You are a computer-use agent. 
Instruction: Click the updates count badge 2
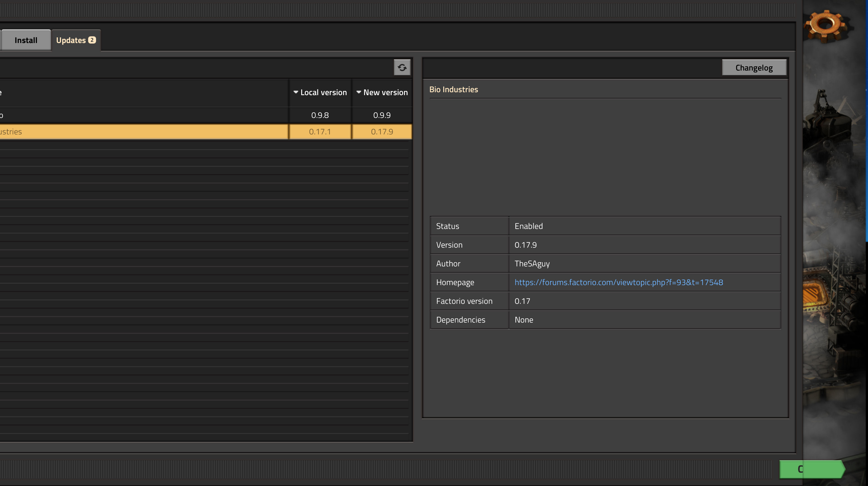(x=92, y=40)
